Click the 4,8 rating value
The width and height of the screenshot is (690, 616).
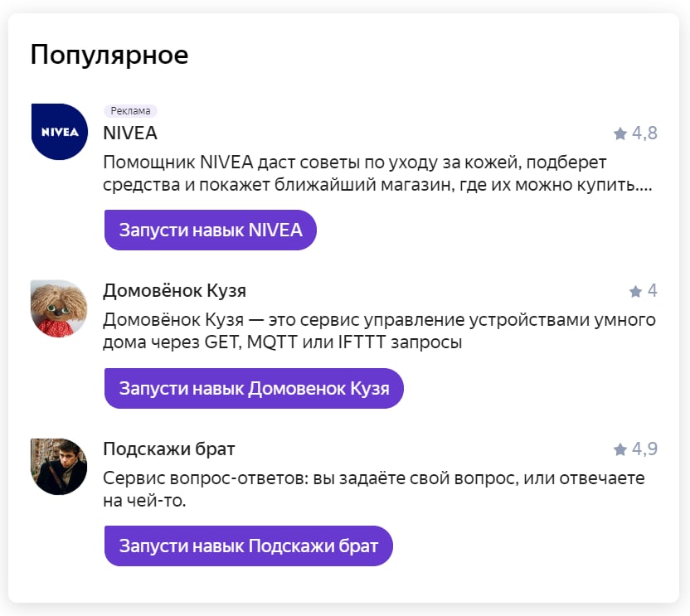tap(644, 133)
